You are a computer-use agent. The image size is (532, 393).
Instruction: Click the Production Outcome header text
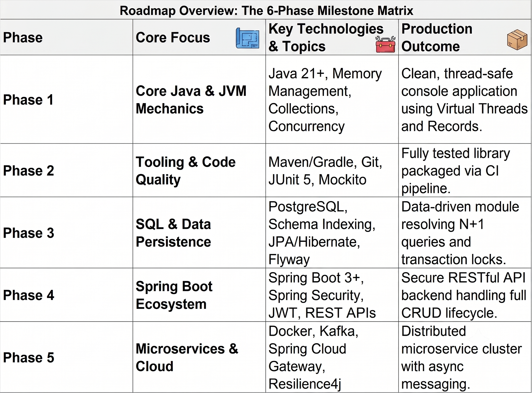pos(437,37)
